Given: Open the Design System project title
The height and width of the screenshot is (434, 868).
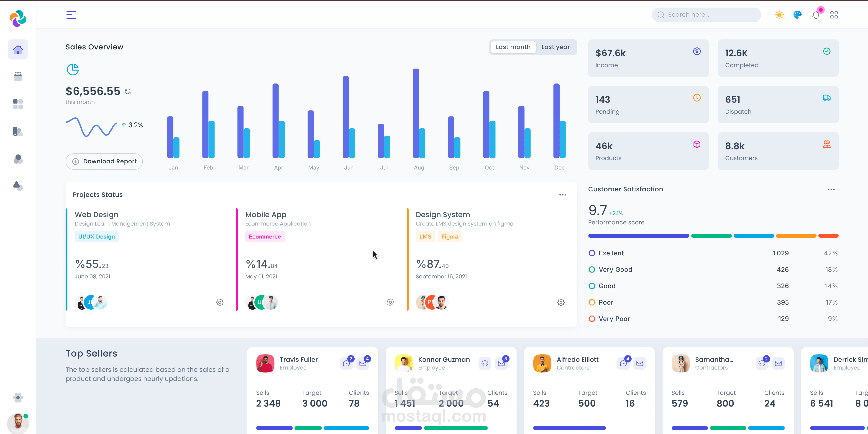Looking at the screenshot, I should coord(443,215).
